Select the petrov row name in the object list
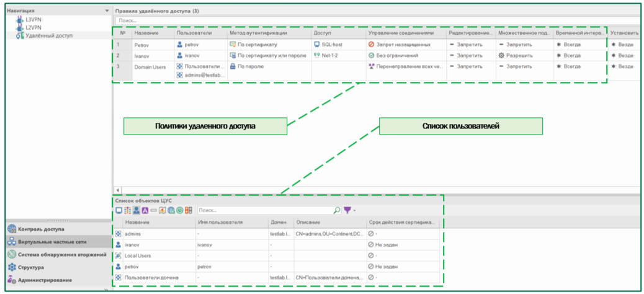This screenshot has width=644, height=294. click(x=132, y=267)
